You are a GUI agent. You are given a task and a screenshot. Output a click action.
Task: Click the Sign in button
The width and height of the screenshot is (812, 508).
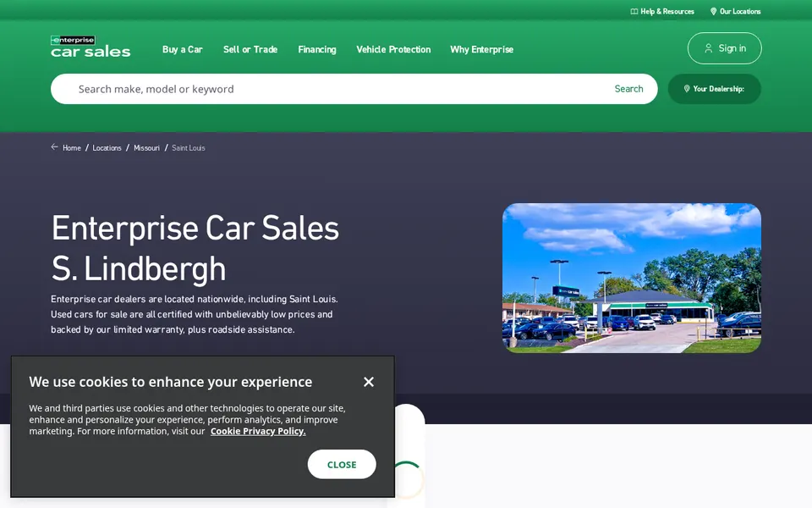pos(725,48)
